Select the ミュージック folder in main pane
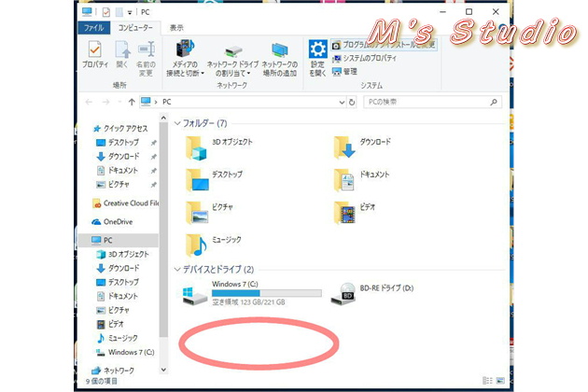The width and height of the screenshot is (588, 392). point(214,245)
